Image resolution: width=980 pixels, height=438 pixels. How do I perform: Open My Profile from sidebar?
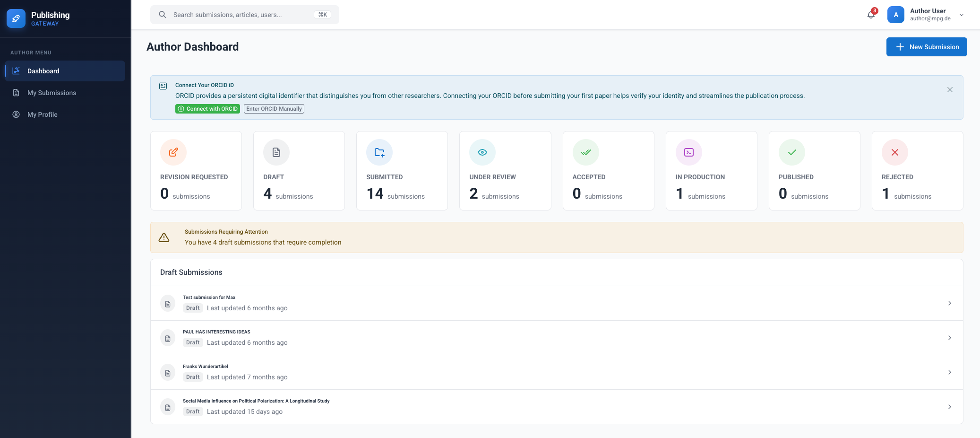coord(43,114)
